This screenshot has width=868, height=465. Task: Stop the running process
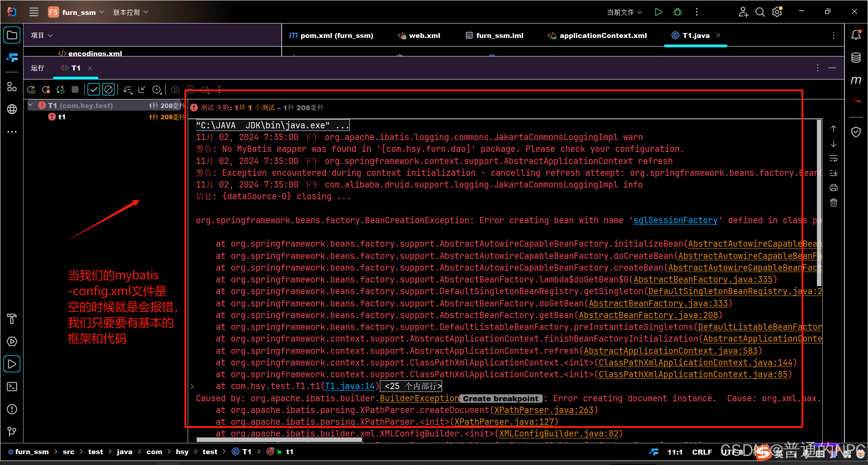(x=75, y=89)
